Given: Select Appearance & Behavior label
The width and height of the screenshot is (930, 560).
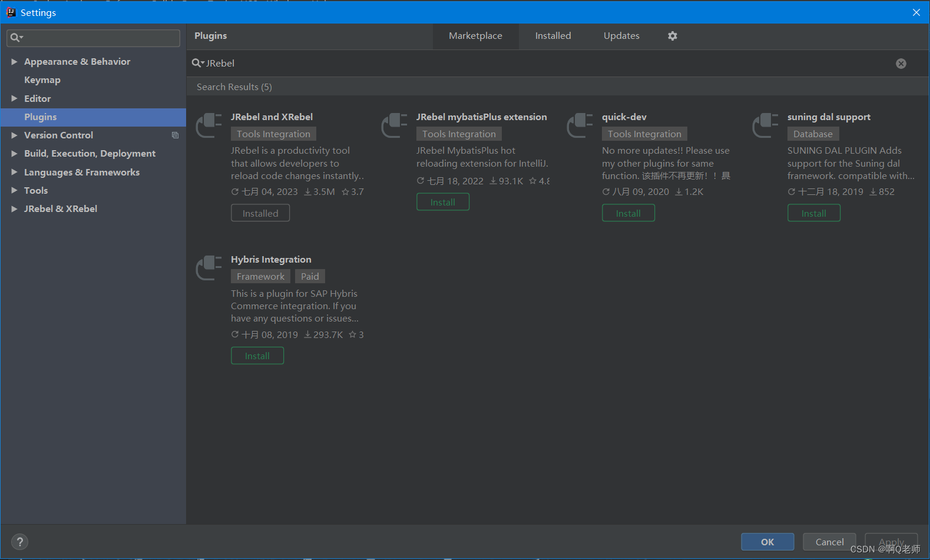Looking at the screenshot, I should pos(77,61).
